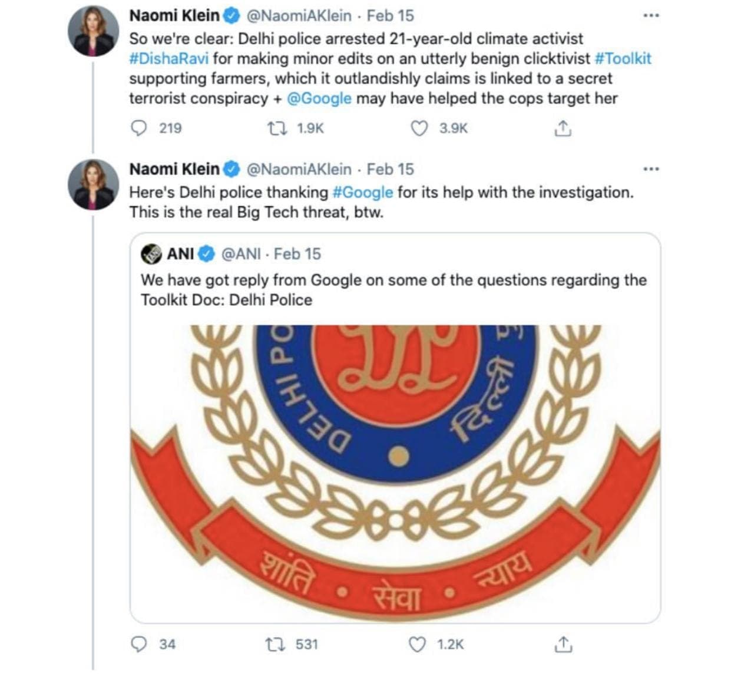Like the first tweet with 3.9K likes
The height and width of the screenshot is (700, 731).
(419, 128)
